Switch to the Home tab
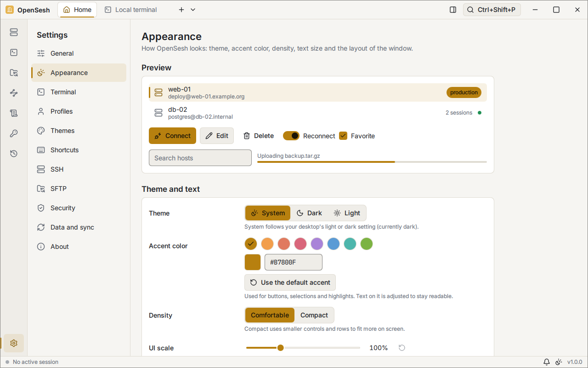 tap(77, 10)
